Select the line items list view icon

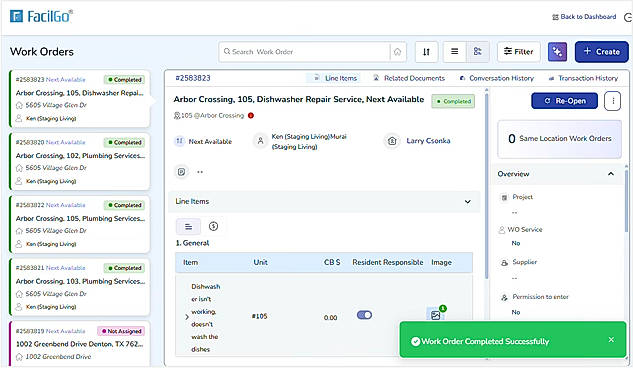coord(189,227)
